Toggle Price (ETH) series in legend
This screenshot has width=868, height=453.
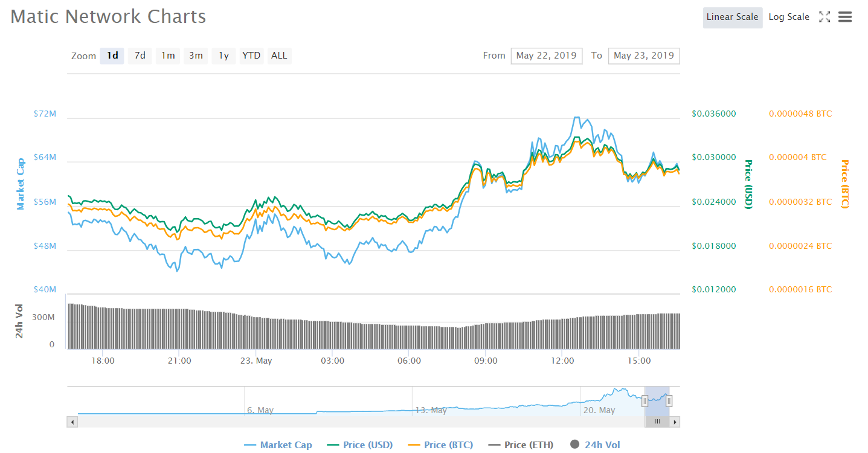(x=521, y=445)
